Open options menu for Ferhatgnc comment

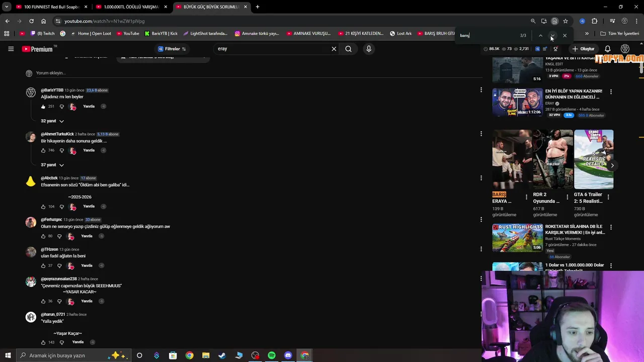point(481,219)
